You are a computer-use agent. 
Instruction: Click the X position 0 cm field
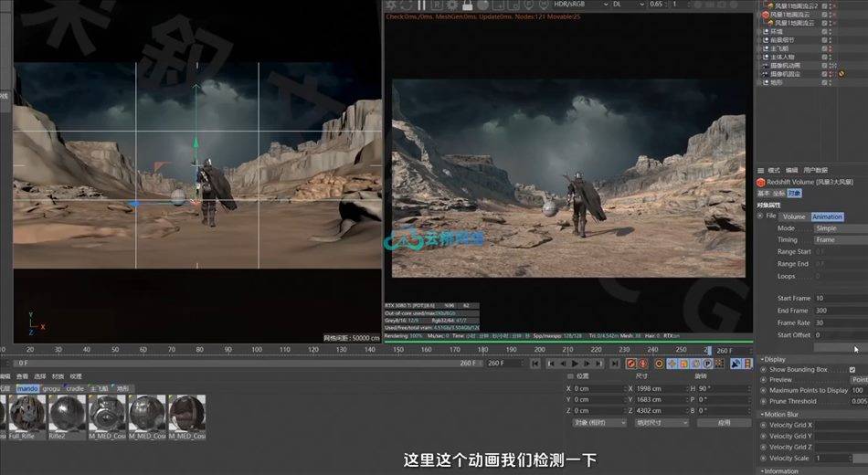point(598,388)
